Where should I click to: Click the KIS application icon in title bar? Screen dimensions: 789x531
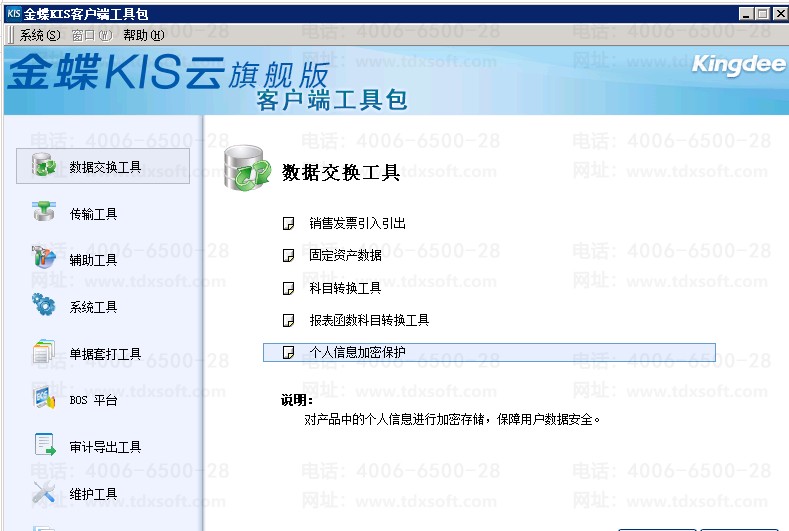(13, 13)
